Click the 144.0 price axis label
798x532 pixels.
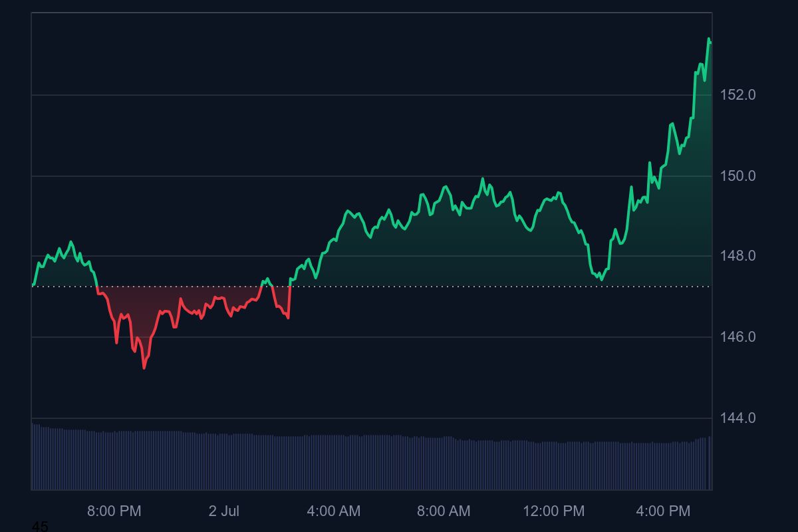coord(738,418)
